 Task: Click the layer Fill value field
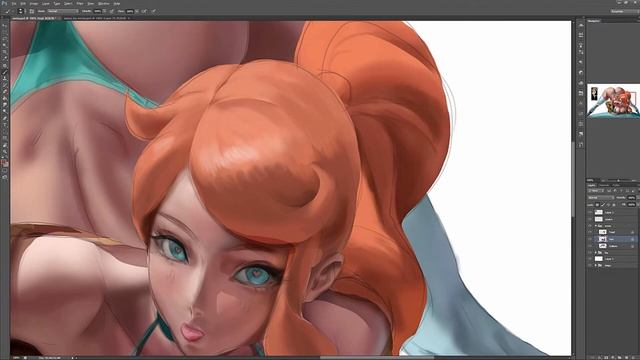(631, 204)
